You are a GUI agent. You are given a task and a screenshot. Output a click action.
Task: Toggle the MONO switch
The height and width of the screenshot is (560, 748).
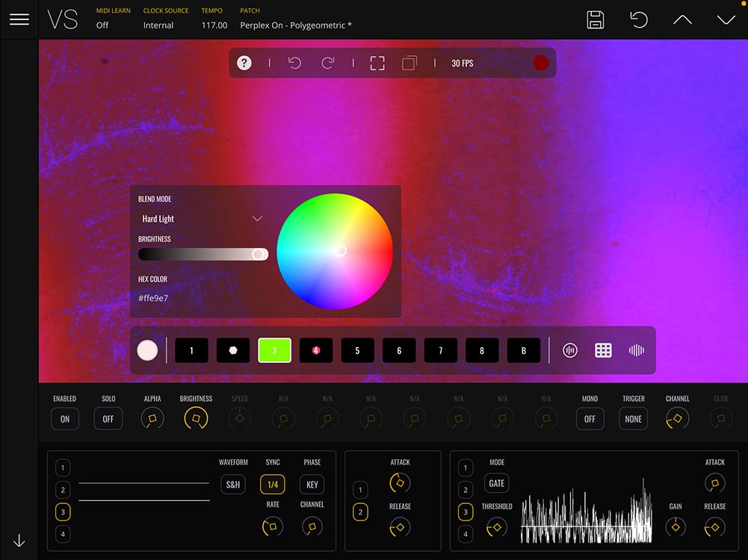(x=590, y=419)
